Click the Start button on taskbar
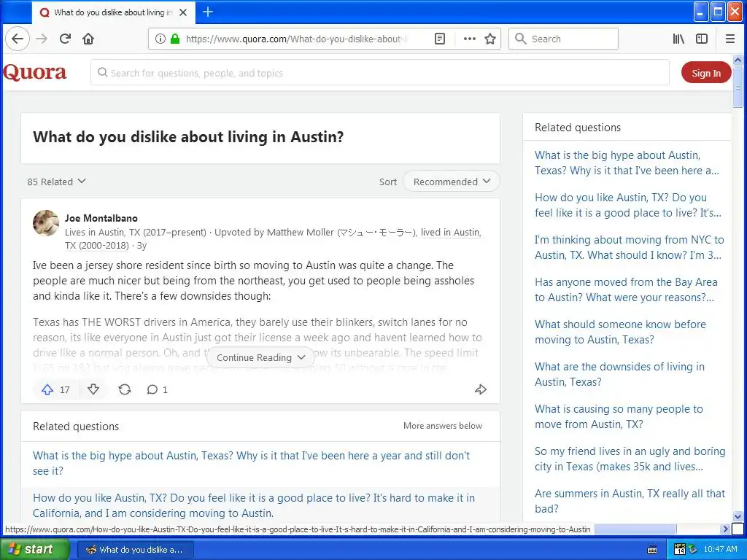747x560 pixels. pyautogui.click(x=35, y=550)
